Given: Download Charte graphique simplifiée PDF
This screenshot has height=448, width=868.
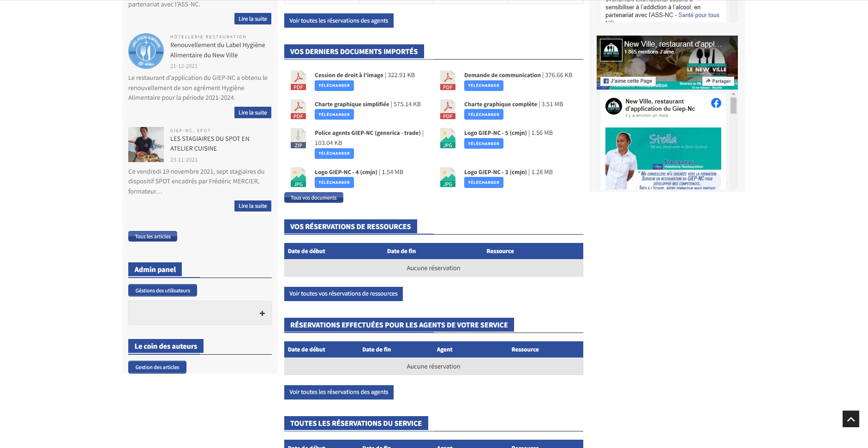Looking at the screenshot, I should point(334,115).
